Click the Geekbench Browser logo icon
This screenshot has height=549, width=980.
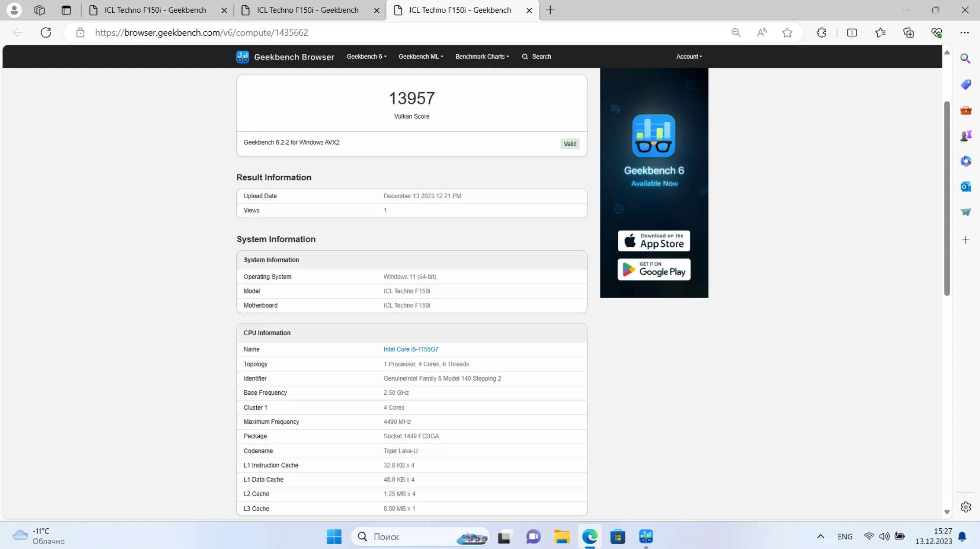click(x=243, y=56)
